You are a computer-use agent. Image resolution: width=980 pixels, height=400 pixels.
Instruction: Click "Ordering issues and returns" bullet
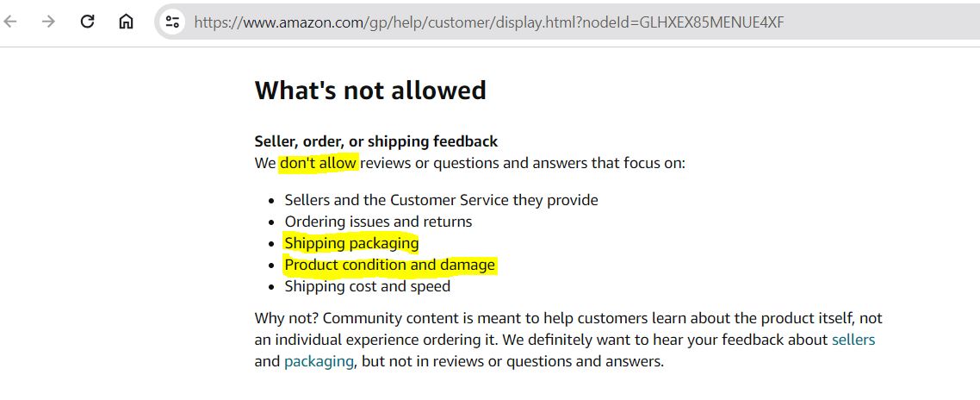pyautogui.click(x=378, y=222)
